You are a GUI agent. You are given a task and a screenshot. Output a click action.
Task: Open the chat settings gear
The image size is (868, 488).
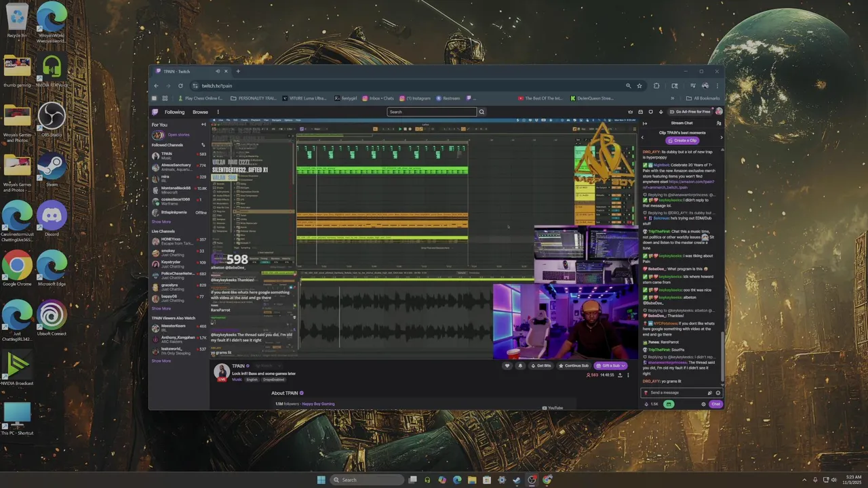point(703,404)
